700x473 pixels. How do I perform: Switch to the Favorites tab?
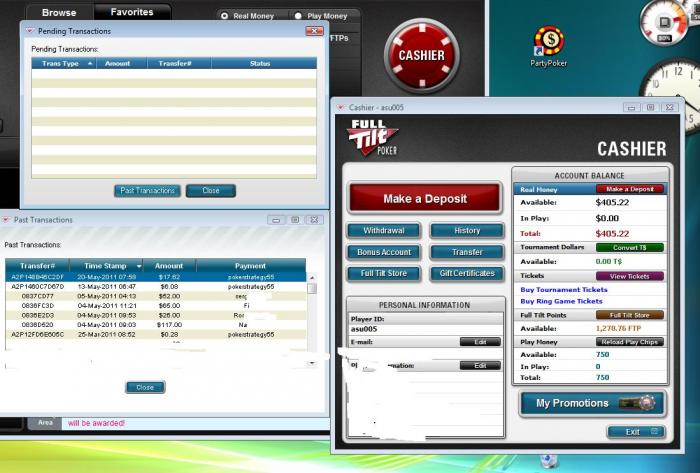[132, 12]
